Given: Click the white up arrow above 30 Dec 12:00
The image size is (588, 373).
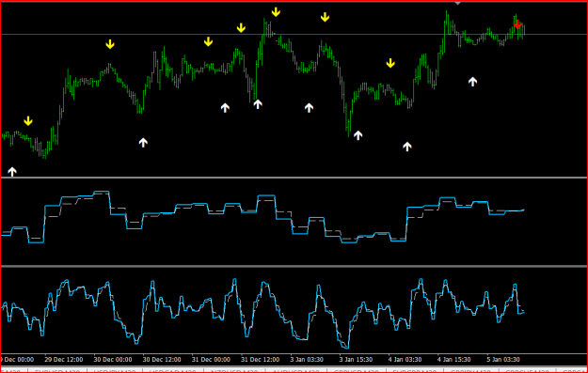Looking at the screenshot, I should point(143,142).
